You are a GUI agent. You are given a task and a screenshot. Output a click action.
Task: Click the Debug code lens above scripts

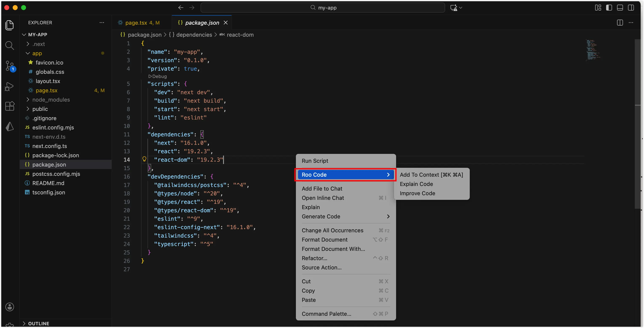tap(157, 76)
